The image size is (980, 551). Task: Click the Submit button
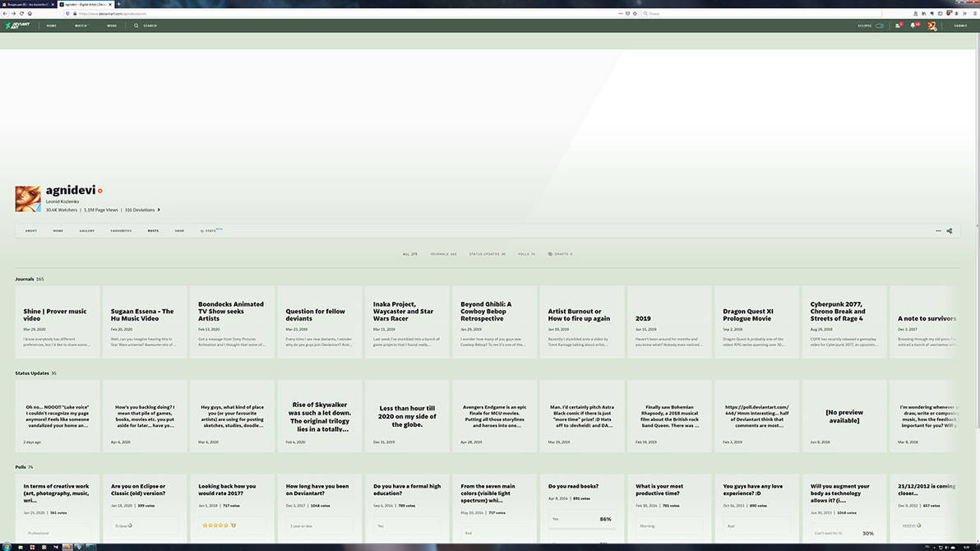pyautogui.click(x=960, y=25)
